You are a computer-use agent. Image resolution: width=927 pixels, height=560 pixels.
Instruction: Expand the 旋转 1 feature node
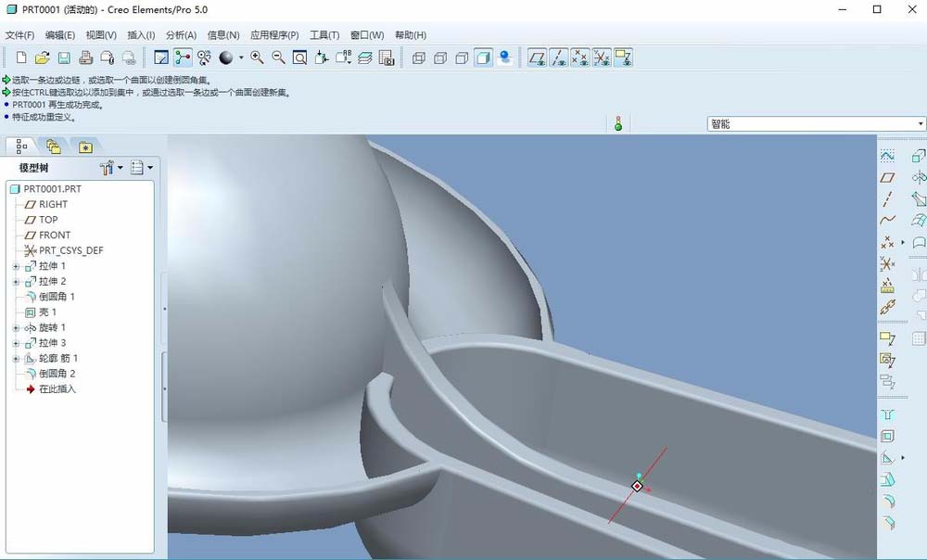coord(16,327)
